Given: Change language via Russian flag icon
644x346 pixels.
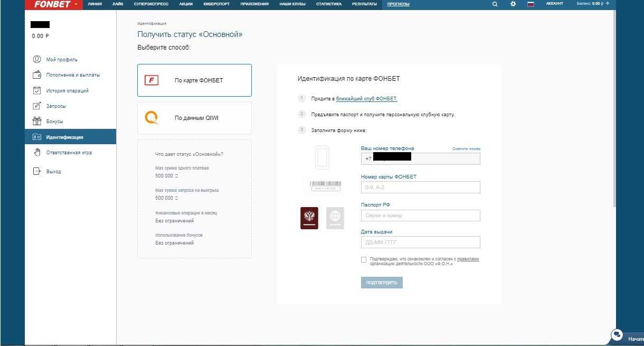Looking at the screenshot, I should tap(531, 4).
